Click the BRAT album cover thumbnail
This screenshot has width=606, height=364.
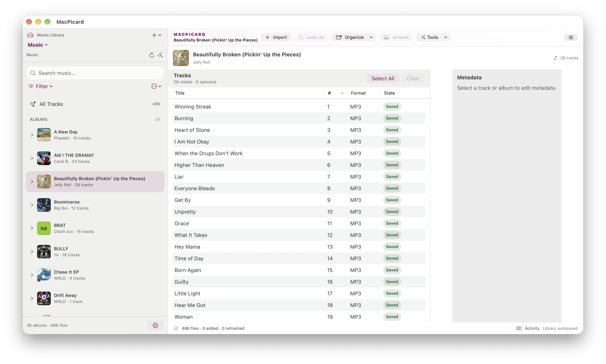(x=44, y=228)
